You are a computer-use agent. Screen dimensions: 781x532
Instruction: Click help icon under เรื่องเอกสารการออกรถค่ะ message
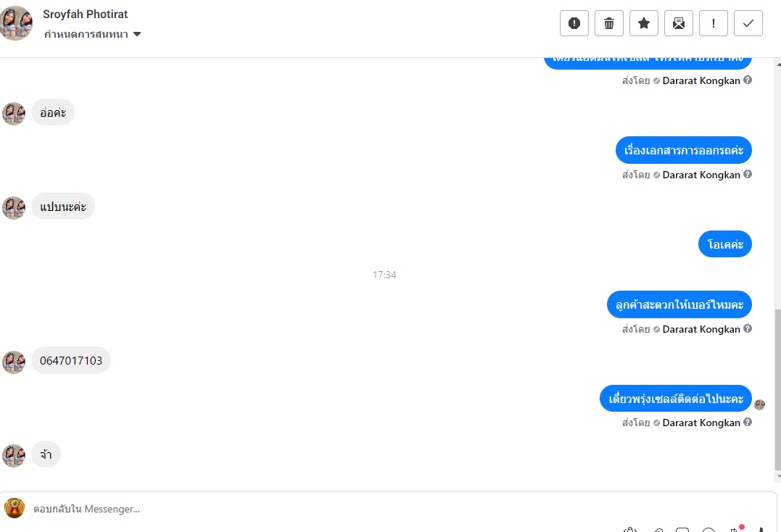click(x=748, y=174)
